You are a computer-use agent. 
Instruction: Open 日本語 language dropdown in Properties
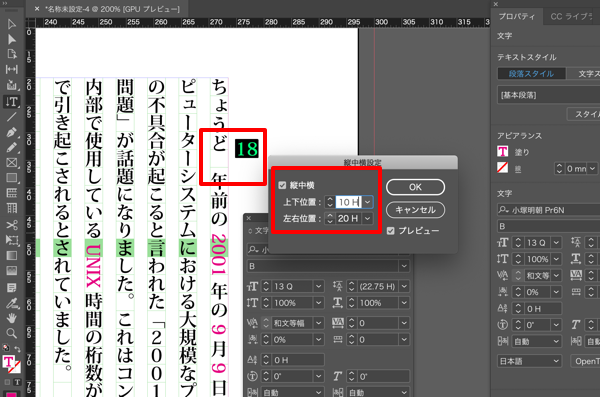pos(529,361)
